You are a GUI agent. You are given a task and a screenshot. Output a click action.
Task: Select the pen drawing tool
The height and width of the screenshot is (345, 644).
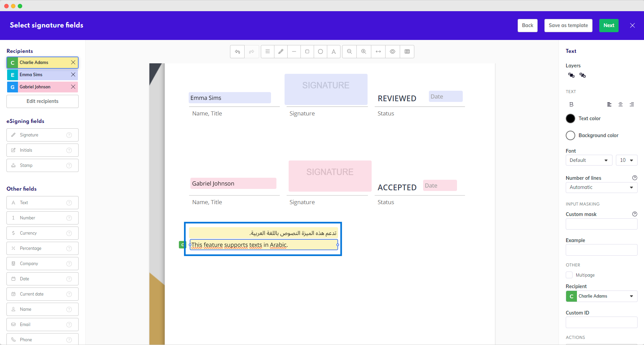tap(281, 51)
